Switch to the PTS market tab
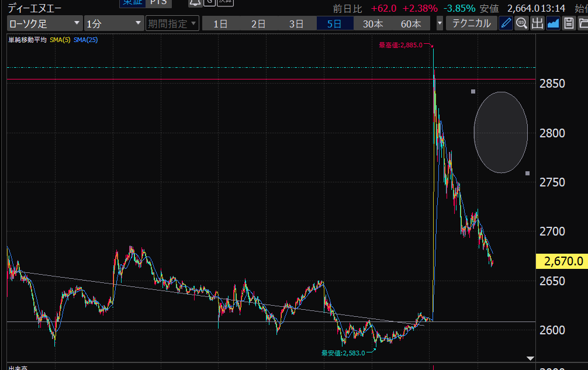Screen dimensions: 588x370 click(157, 3)
